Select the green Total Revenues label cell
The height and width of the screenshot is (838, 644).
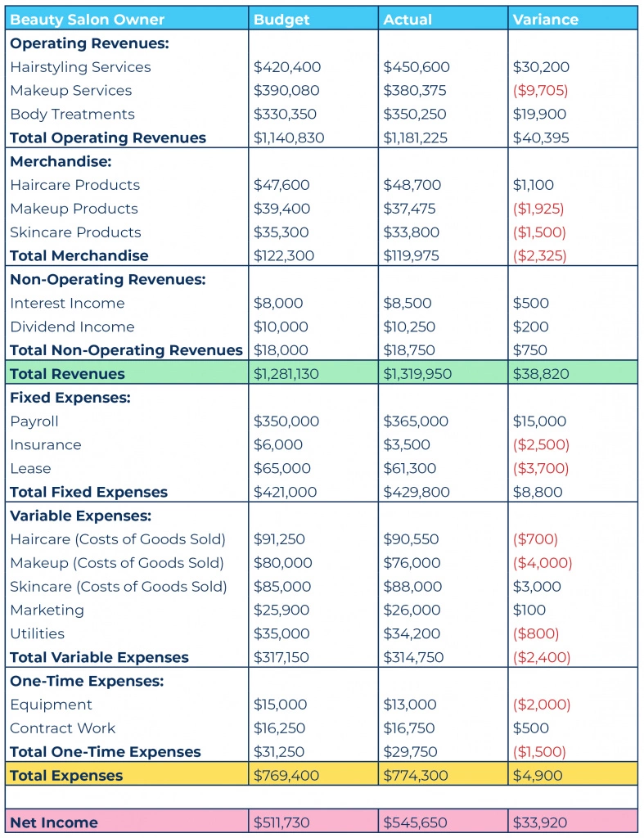pyautogui.click(x=127, y=373)
